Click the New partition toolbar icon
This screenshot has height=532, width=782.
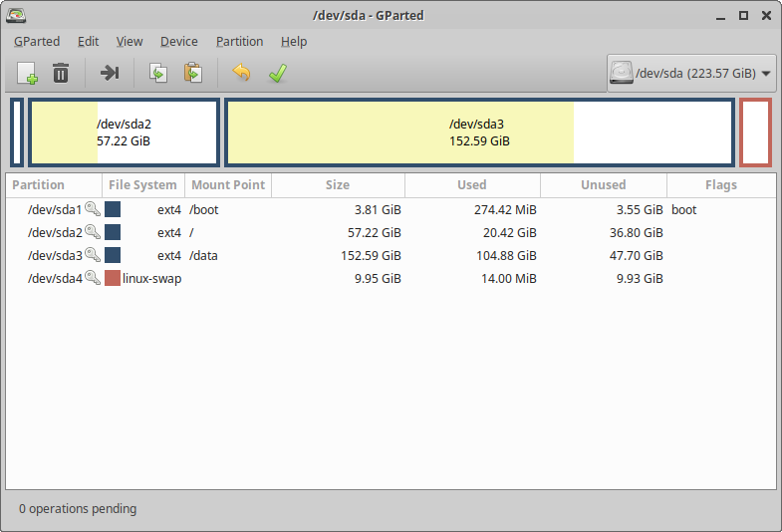pyautogui.click(x=27, y=73)
